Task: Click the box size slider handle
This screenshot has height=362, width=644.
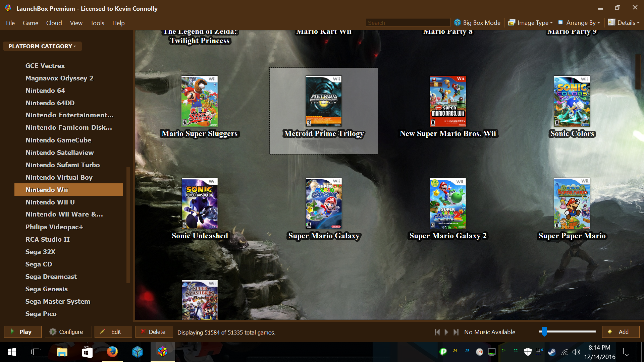Action: click(x=544, y=332)
